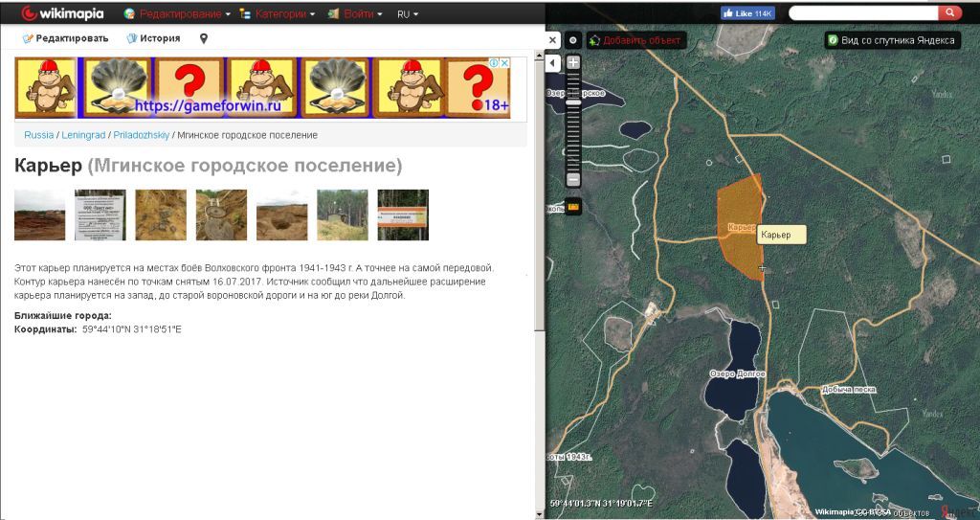
Task: Open the first quarry photo thumbnail
Action: (39, 215)
